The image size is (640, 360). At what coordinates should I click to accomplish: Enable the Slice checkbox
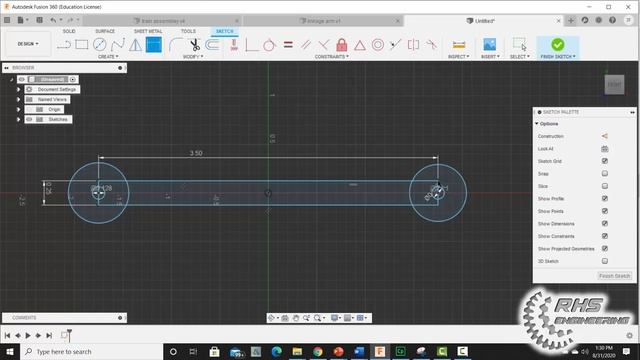pyautogui.click(x=605, y=186)
